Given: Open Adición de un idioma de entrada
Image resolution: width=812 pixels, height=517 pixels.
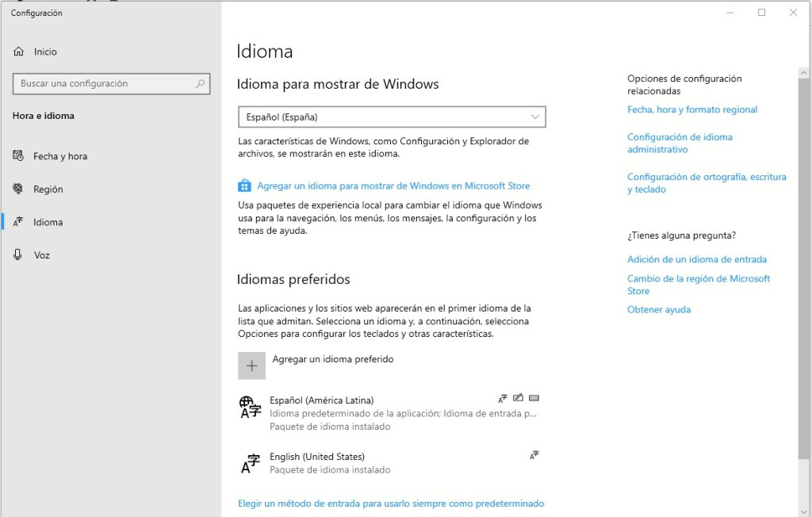Looking at the screenshot, I should [696, 259].
